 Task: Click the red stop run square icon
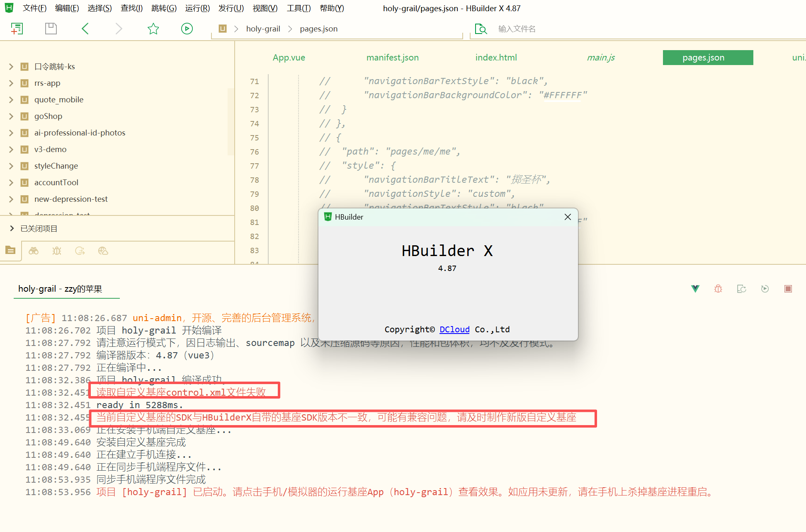point(788,289)
